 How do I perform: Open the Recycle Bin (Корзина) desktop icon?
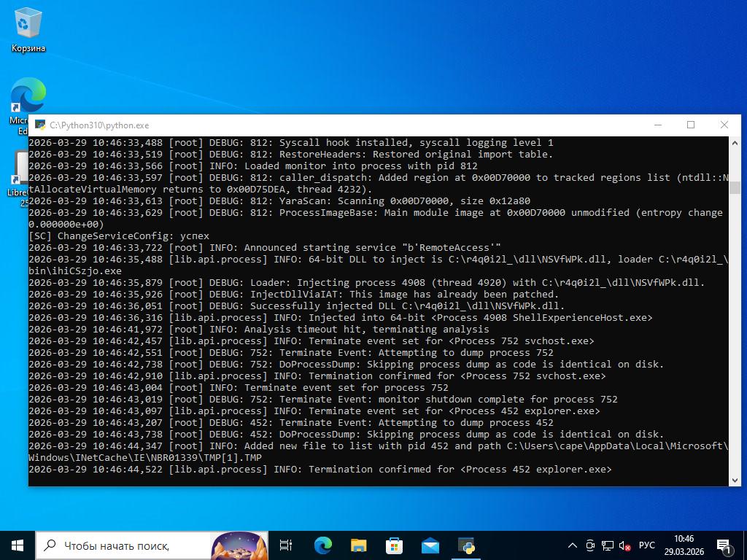[x=28, y=30]
